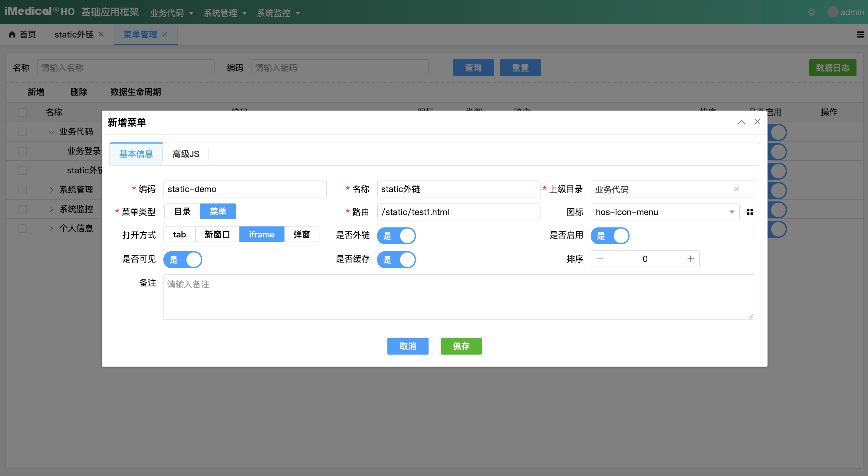Toggle the 是否可见 switch
Viewport: 868px width, 476px height.
[182, 259]
